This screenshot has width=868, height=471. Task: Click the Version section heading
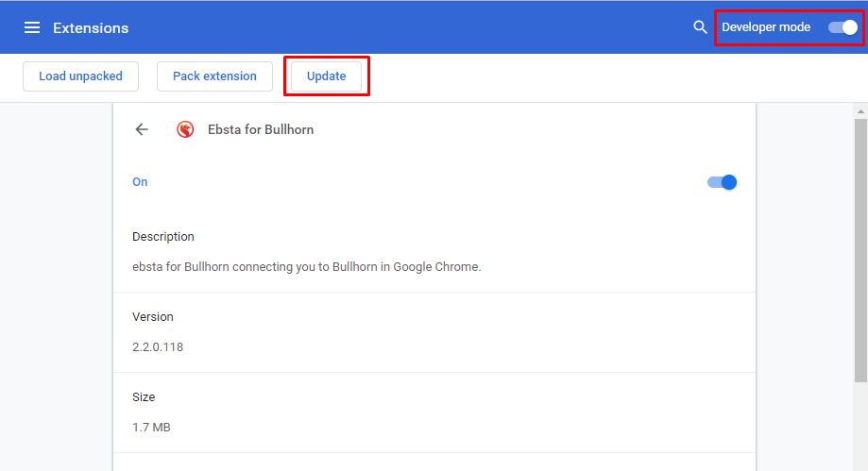pyautogui.click(x=153, y=317)
